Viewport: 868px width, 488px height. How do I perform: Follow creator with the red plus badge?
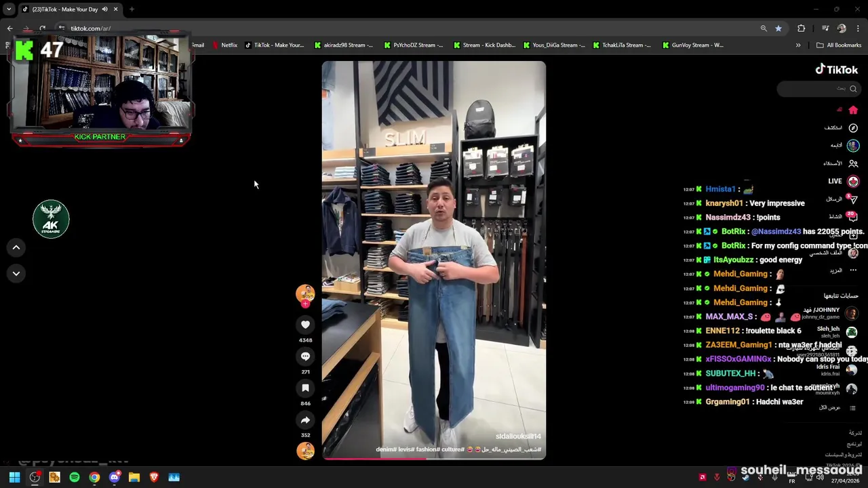[x=305, y=304]
